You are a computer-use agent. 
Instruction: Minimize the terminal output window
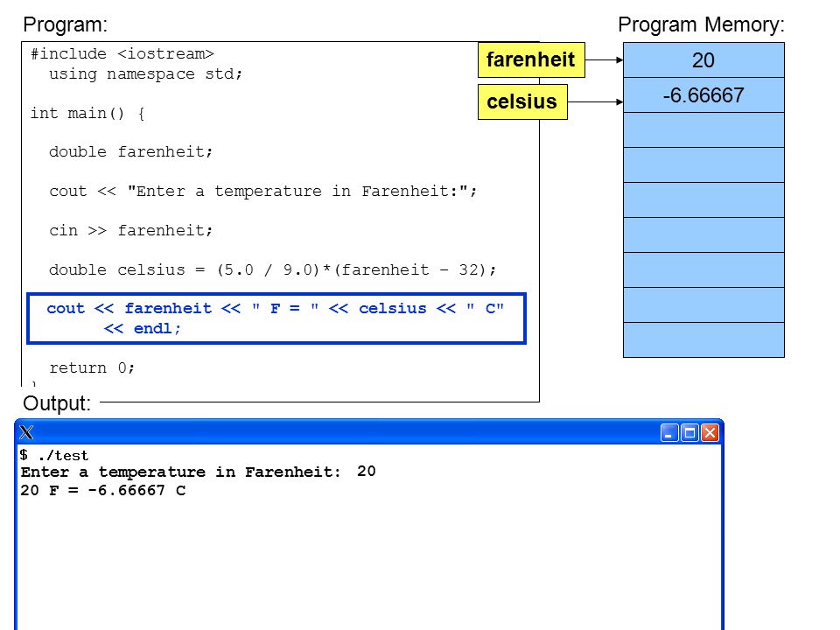[x=669, y=432]
